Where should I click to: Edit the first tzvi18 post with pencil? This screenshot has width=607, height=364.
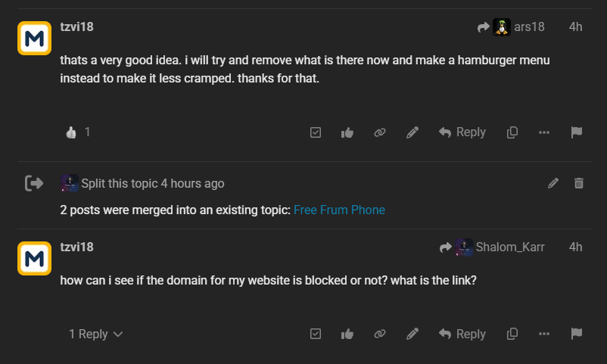pyautogui.click(x=412, y=132)
